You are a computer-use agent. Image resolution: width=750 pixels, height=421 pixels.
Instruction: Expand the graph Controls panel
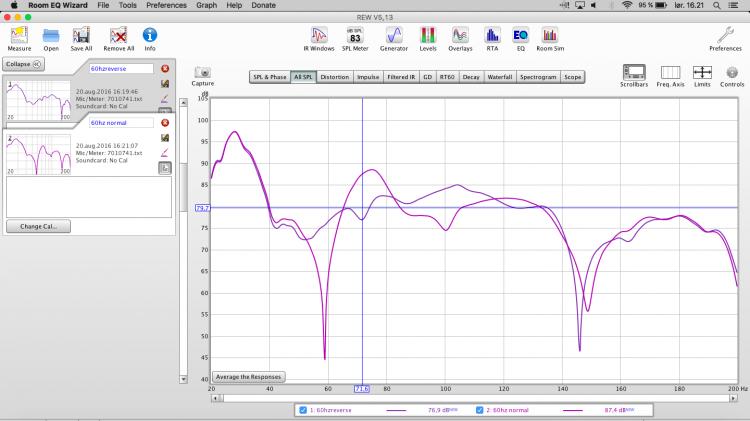(x=732, y=75)
